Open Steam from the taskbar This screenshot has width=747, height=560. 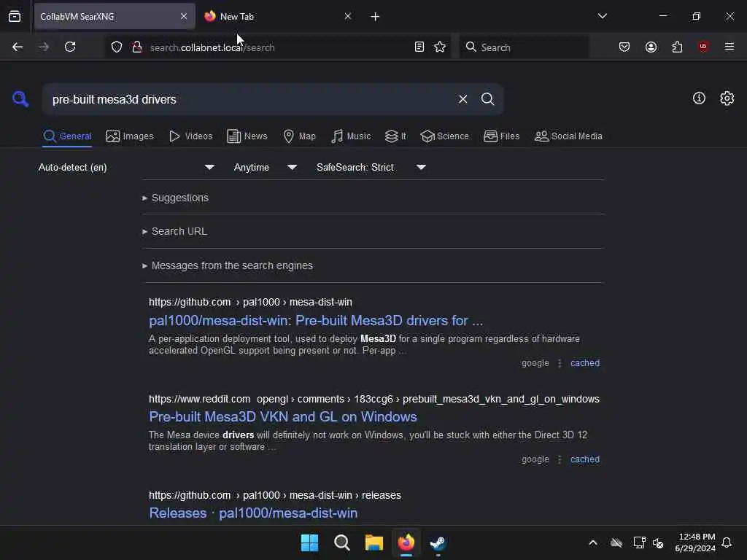[438, 542]
